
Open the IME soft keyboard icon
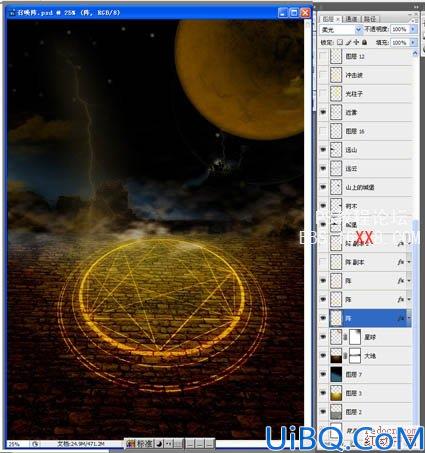point(178,444)
